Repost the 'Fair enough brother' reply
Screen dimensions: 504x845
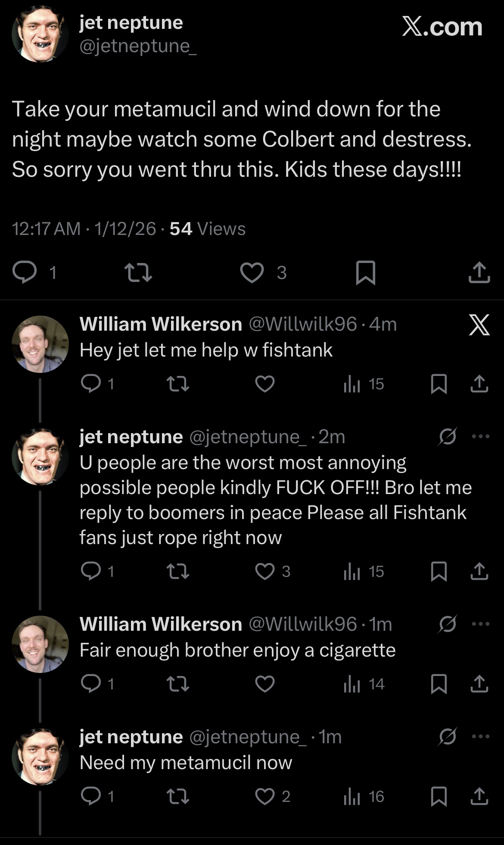(x=177, y=684)
